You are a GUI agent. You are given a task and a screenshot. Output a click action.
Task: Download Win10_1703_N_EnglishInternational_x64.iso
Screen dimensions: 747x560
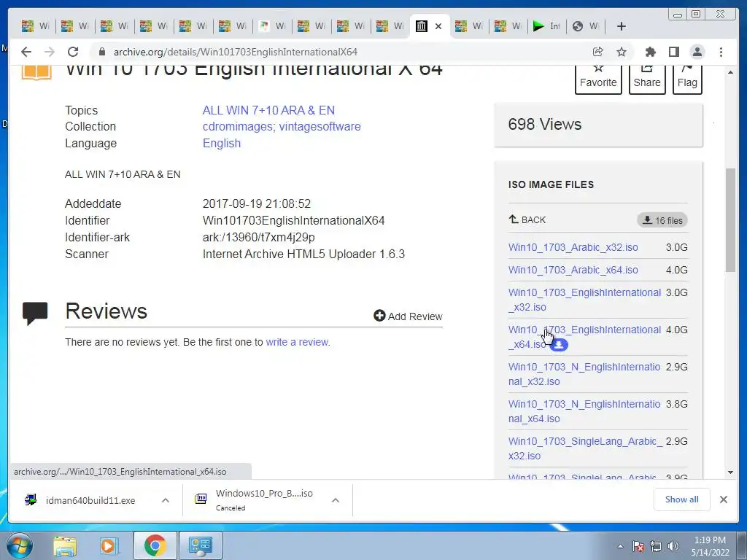tap(584, 411)
